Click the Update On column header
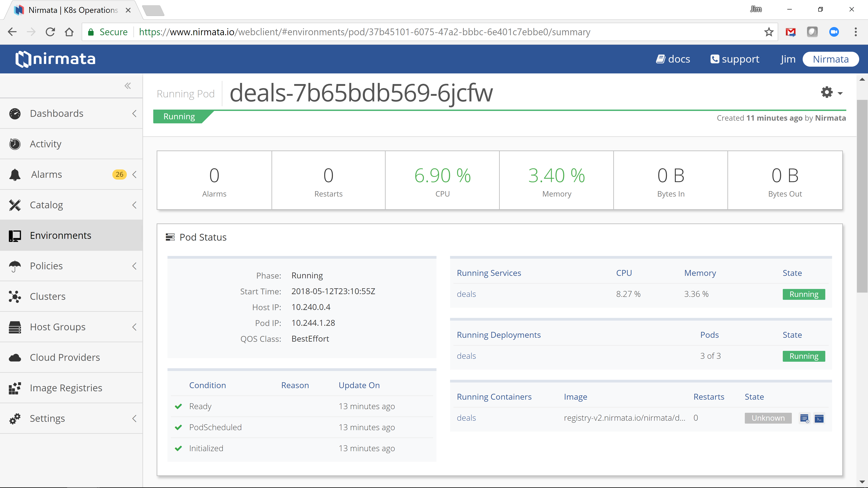This screenshot has height=488, width=868. coord(359,385)
